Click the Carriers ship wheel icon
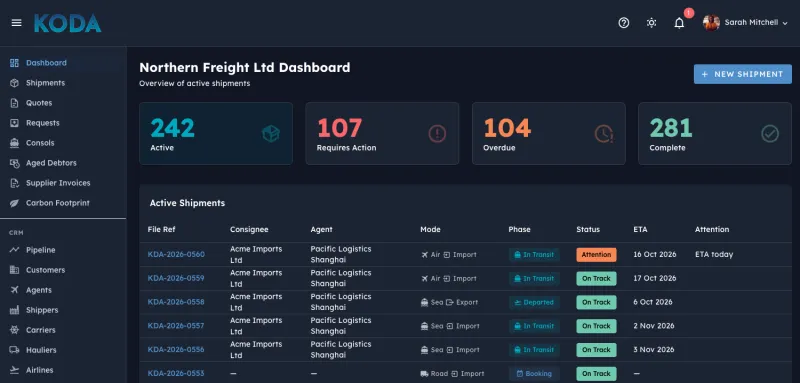Screen dimensions: 800x383 click(x=14, y=330)
